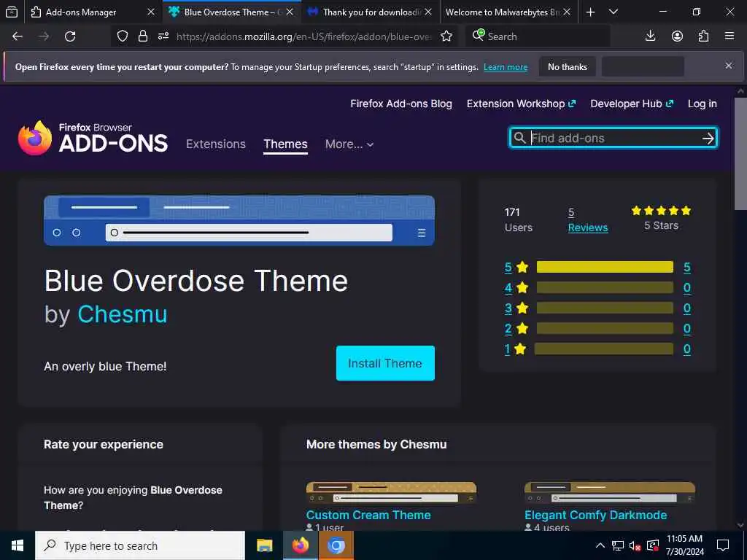The width and height of the screenshot is (747, 560).
Task: Click the Firefox Add-ons logo
Action: click(x=93, y=138)
